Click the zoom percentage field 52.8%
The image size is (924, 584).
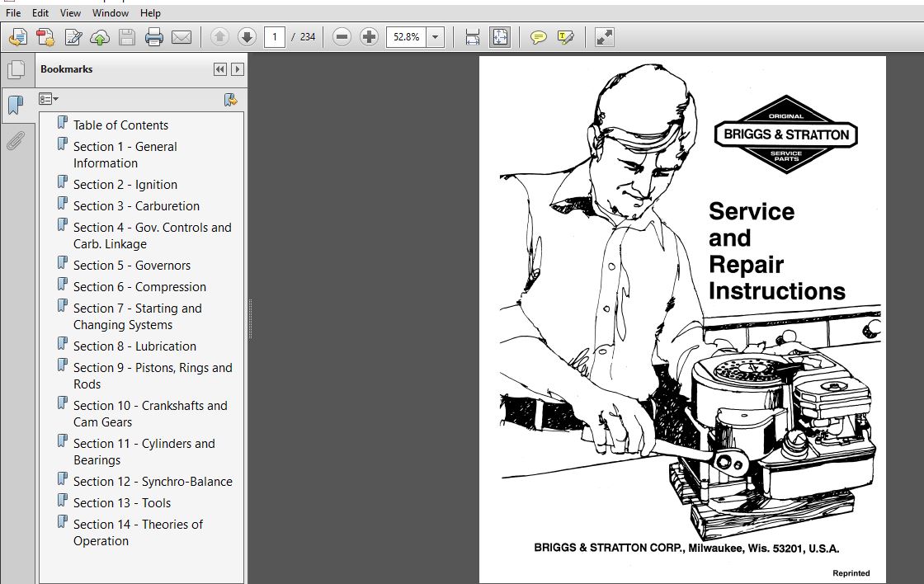[x=406, y=37]
